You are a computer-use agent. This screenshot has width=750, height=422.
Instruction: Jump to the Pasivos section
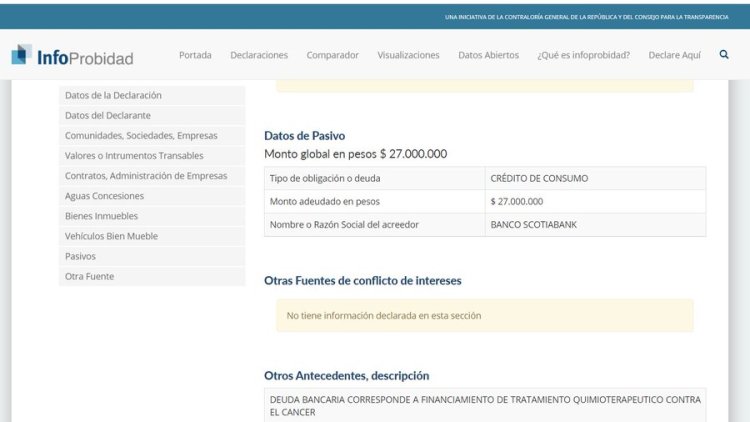(x=152, y=256)
